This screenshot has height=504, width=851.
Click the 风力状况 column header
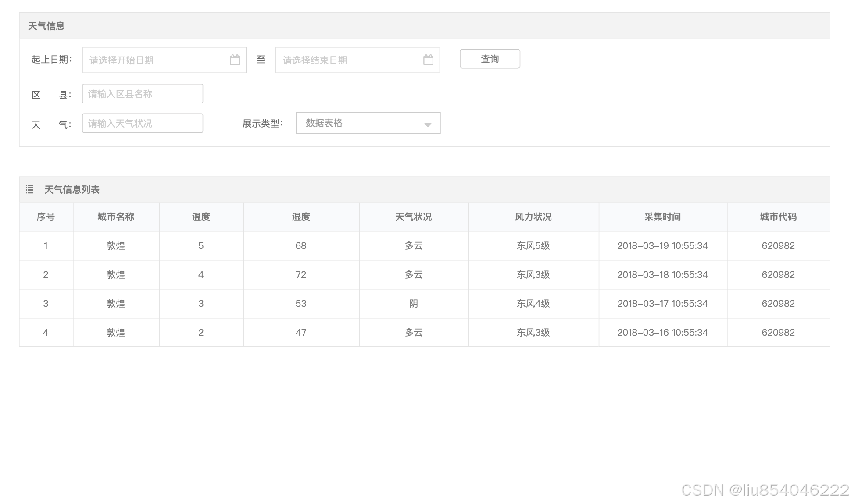533,217
